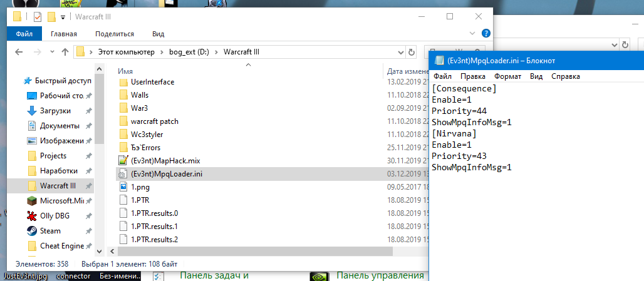This screenshot has height=281, width=644.
Task: Click the horizontal scrollbar in file list
Action: 254,250
